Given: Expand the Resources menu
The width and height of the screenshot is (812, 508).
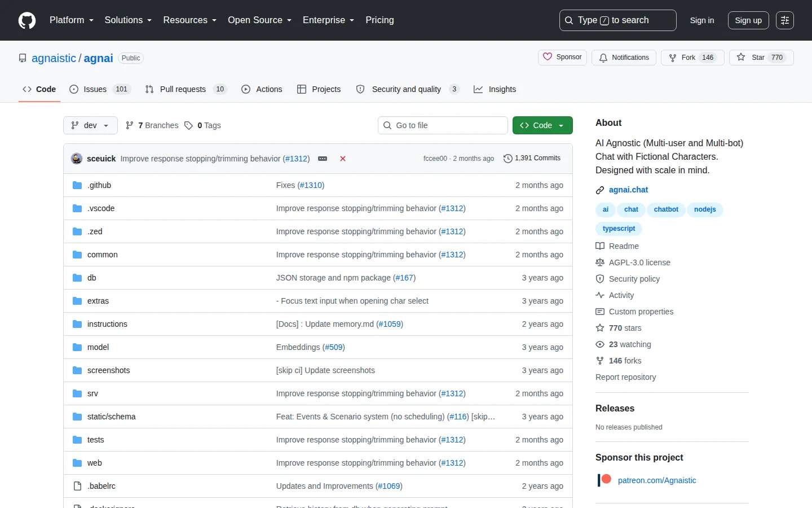Looking at the screenshot, I should [x=190, y=20].
